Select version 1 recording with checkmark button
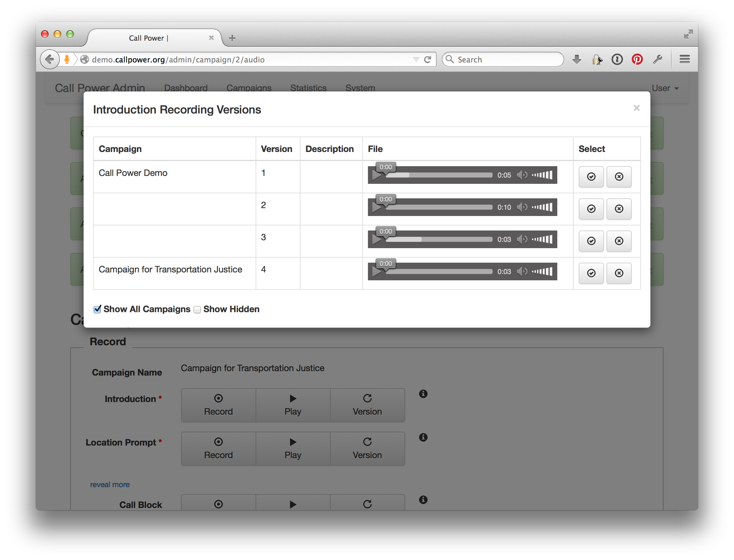 (x=591, y=177)
